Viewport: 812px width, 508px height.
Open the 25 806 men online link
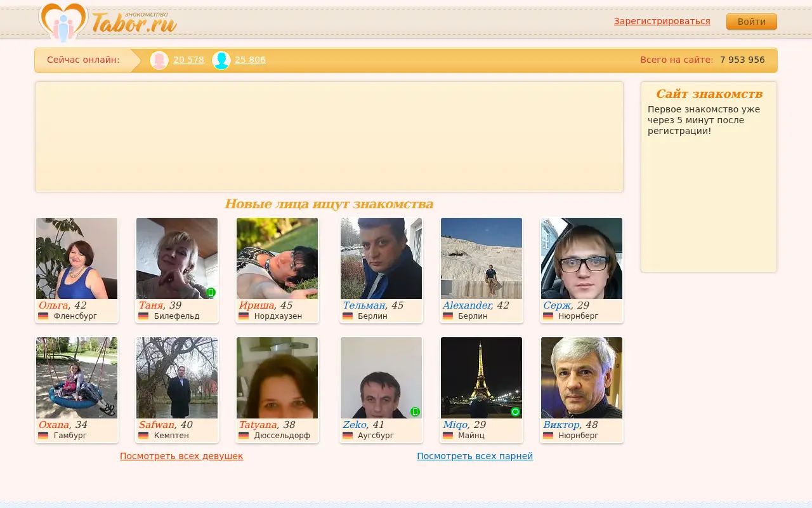(250, 60)
